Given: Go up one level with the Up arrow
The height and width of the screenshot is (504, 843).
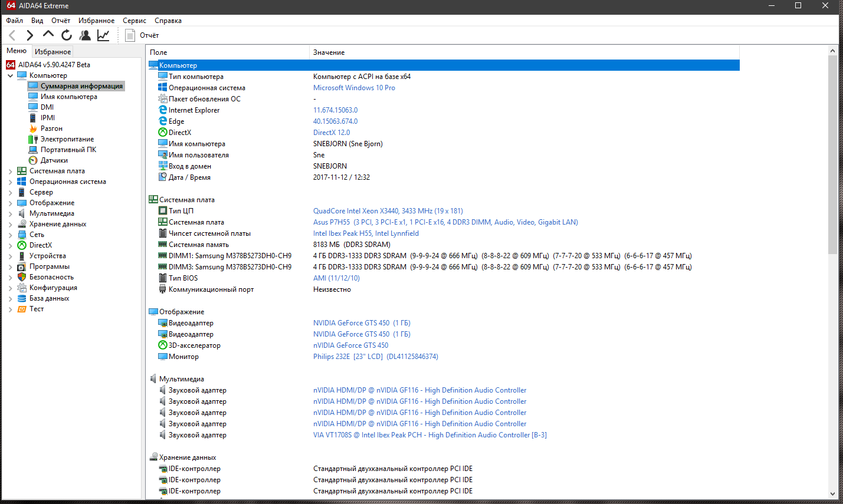Looking at the screenshot, I should click(x=48, y=34).
